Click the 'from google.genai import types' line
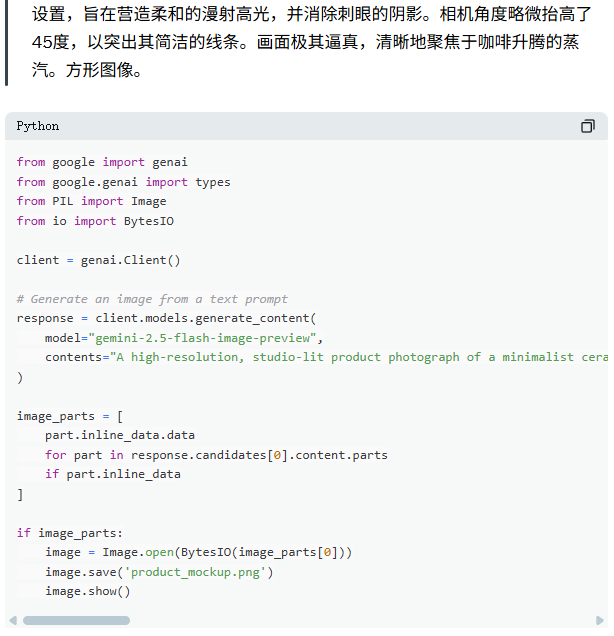Screen dimensions: 614x636 coord(123,182)
